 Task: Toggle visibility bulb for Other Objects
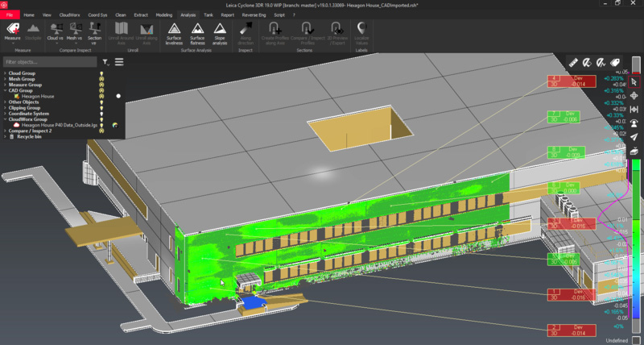(x=101, y=102)
